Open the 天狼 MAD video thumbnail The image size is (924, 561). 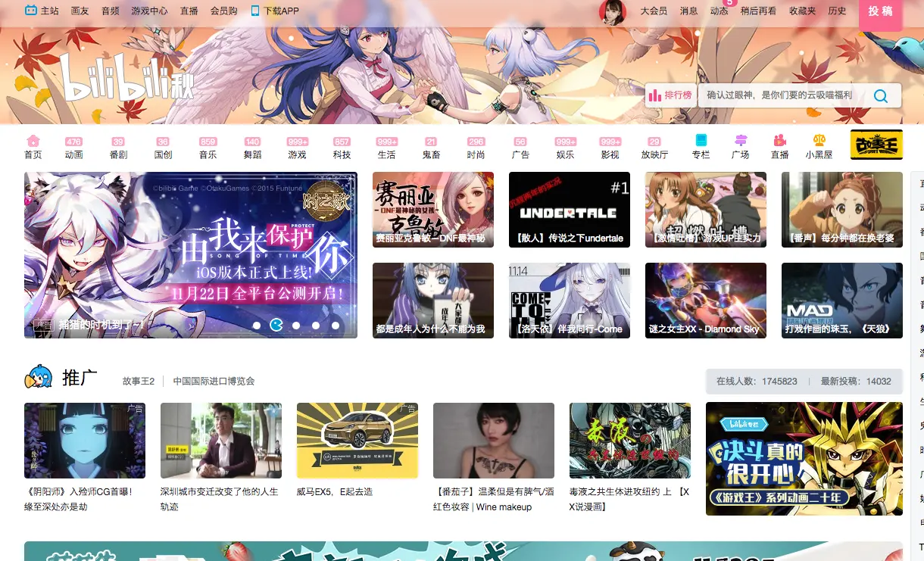pos(842,301)
